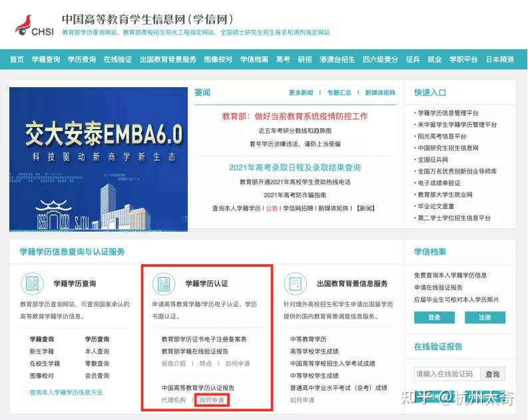Image resolution: width=528 pixels, height=420 pixels.
Task: Open 套号学历涉嫌违法，谨防上当受骗 news link
Action: (x=295, y=144)
